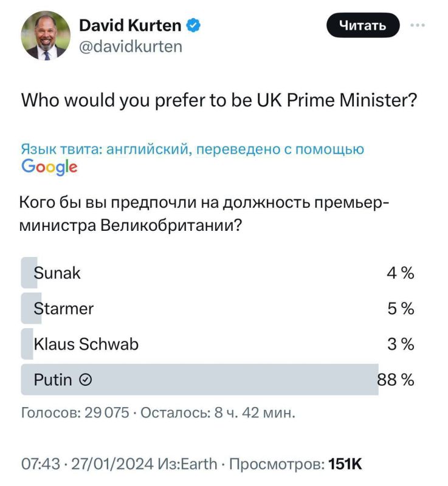Click the Голосов: 29 075 vote count

pos(75,414)
